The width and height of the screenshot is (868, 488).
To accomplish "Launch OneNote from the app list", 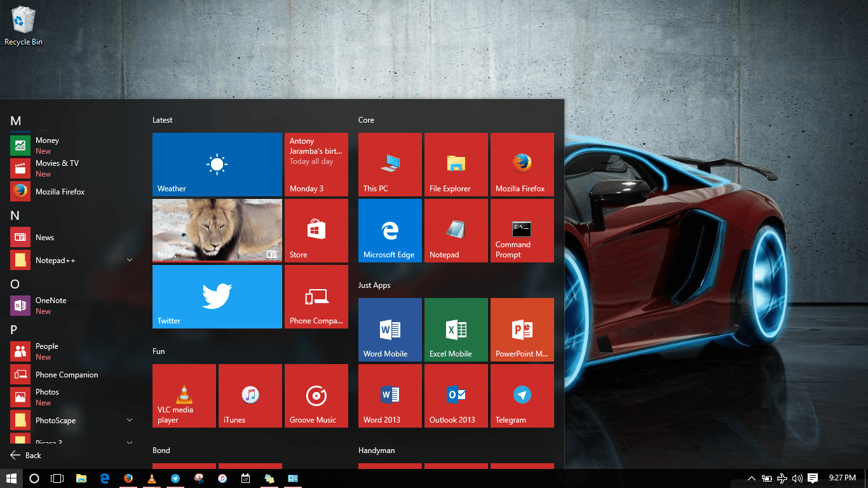I will pyautogui.click(x=73, y=306).
